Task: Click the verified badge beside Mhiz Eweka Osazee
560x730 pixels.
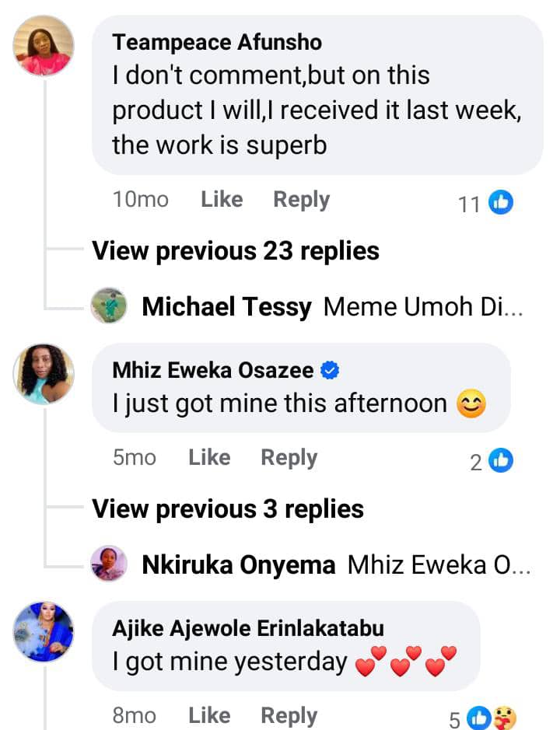Action: coord(330,371)
